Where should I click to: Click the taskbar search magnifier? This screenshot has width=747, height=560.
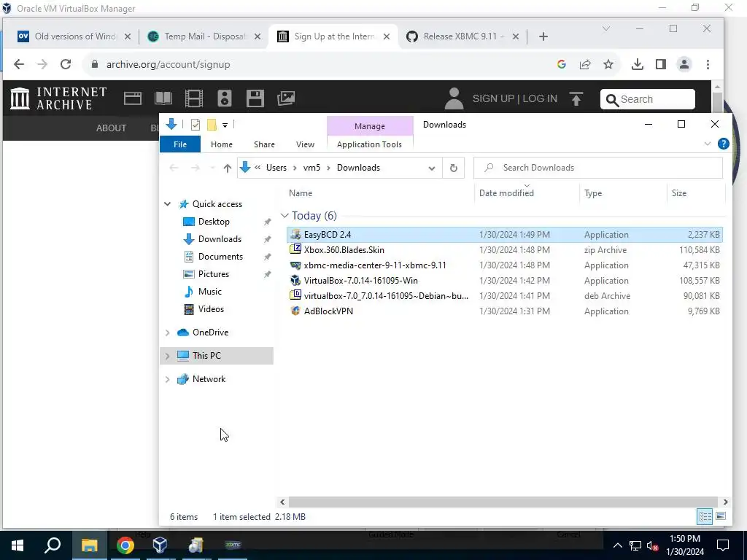coord(53,545)
